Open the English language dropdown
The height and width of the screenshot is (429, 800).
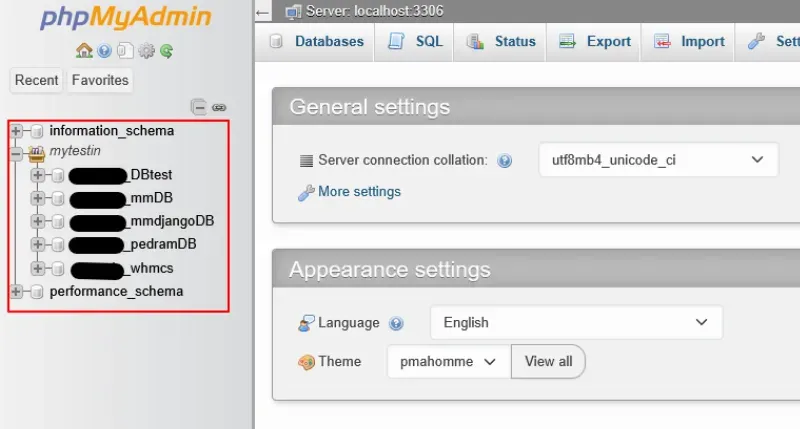pyautogui.click(x=576, y=322)
